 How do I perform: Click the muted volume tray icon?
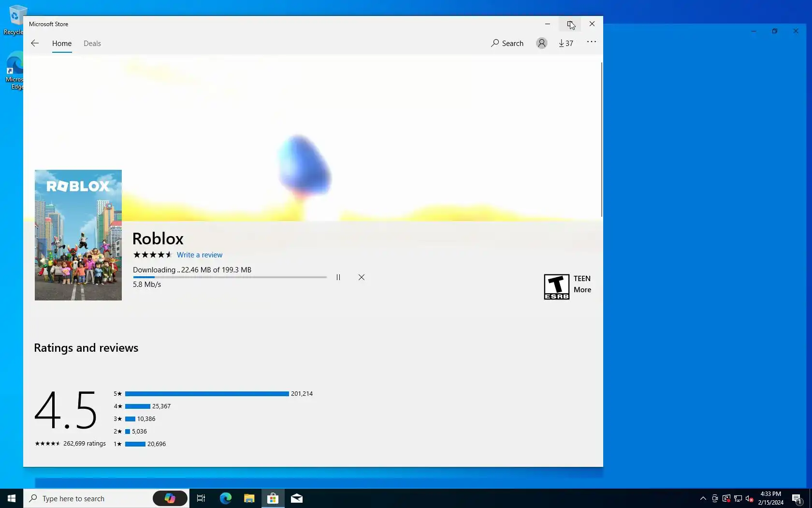750,498
